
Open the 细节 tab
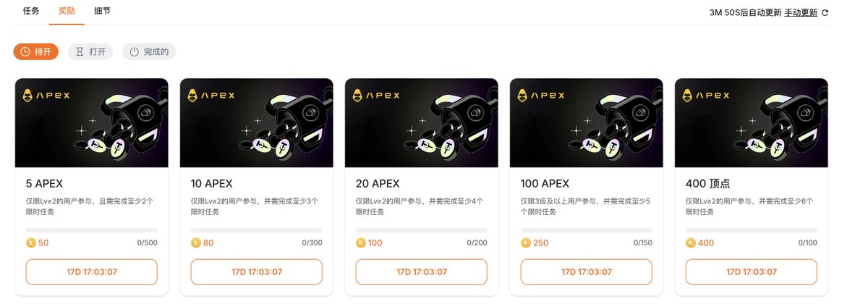click(103, 12)
